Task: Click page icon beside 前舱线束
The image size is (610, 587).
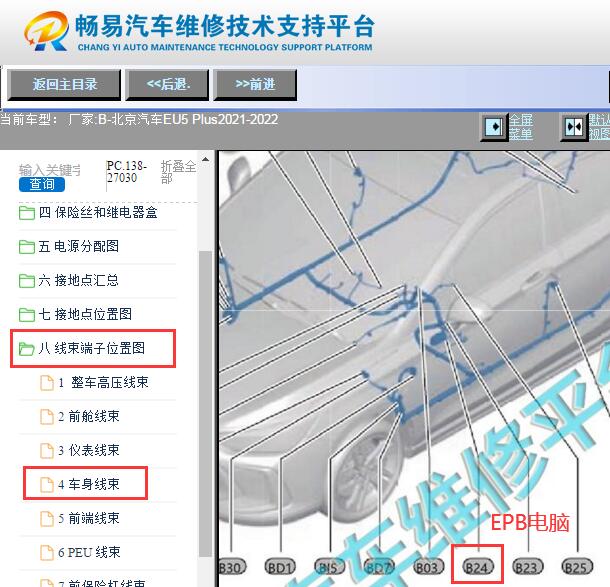Action: (47, 417)
